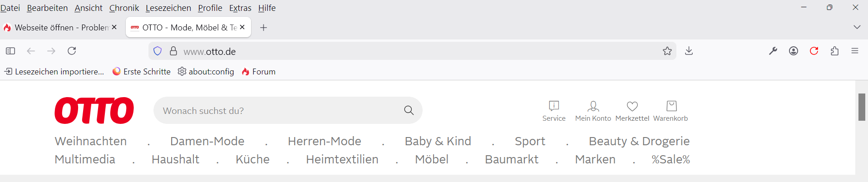
Task: Go to the %Sale% section
Action: [671, 159]
